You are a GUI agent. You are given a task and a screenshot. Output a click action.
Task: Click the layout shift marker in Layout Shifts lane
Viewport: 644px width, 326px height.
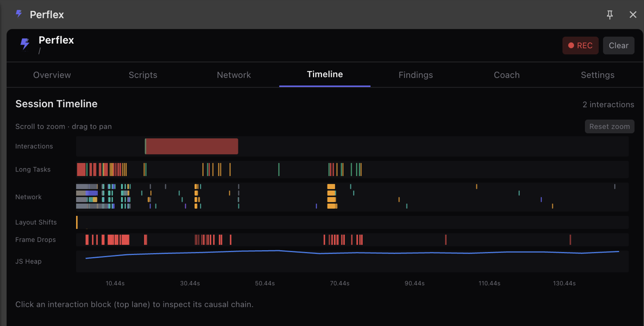pyautogui.click(x=76, y=222)
